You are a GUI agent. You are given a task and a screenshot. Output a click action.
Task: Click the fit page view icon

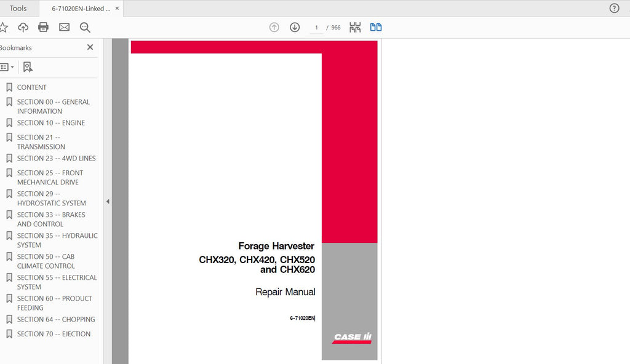click(355, 27)
